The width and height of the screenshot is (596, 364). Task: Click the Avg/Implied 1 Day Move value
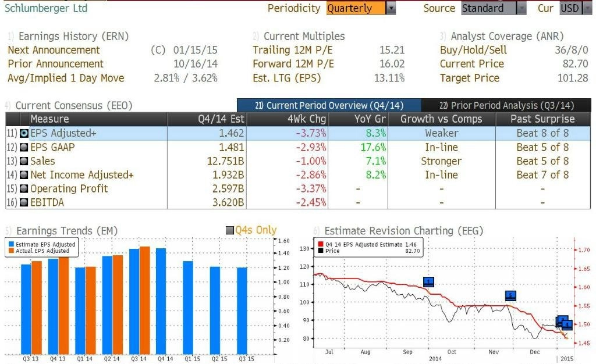pos(186,78)
